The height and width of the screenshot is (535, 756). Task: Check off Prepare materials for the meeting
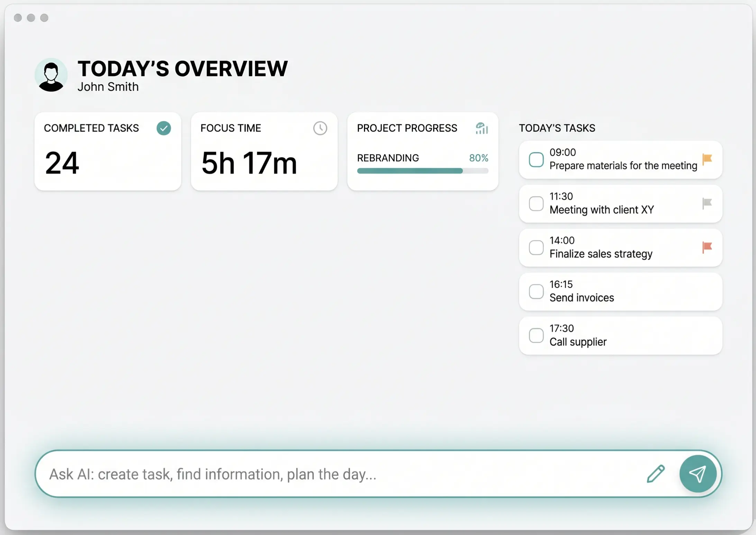pyautogui.click(x=536, y=159)
